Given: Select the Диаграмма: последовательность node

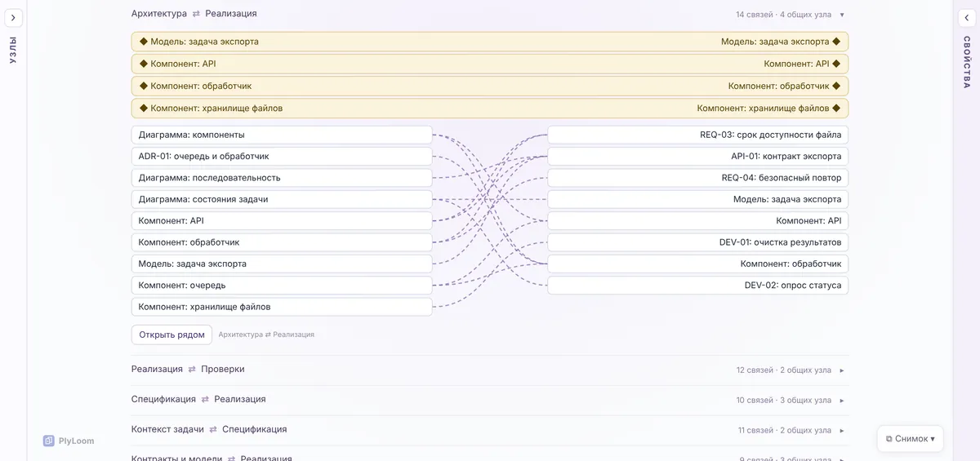Looking at the screenshot, I should pos(282,178).
